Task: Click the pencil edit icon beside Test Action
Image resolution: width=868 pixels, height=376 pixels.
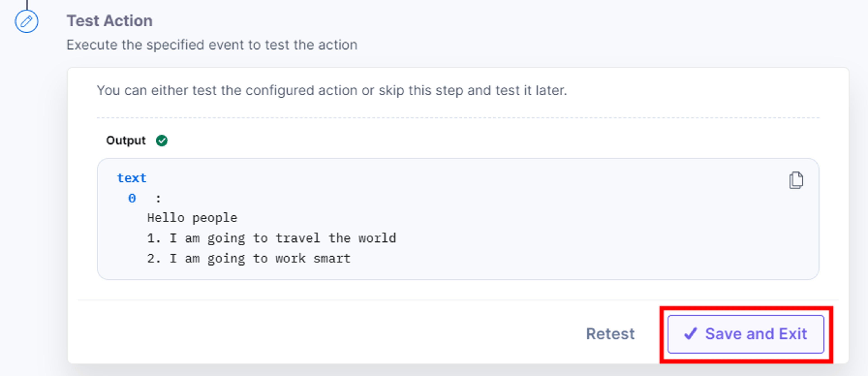Action: (26, 21)
